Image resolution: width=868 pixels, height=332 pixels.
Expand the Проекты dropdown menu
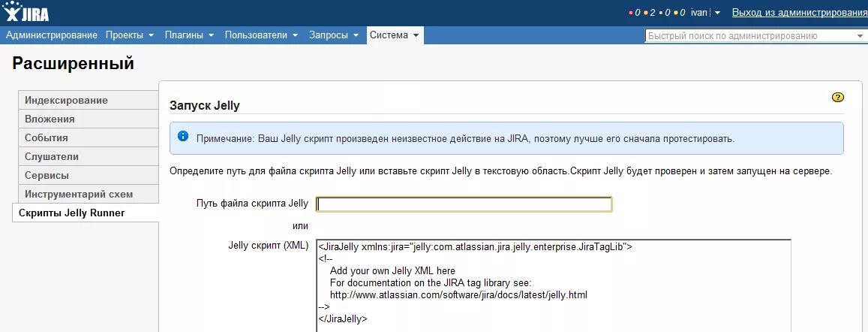click(x=130, y=35)
